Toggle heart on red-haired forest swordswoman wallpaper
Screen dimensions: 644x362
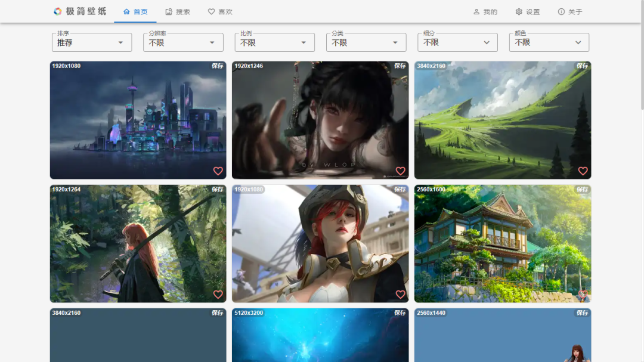[218, 294]
